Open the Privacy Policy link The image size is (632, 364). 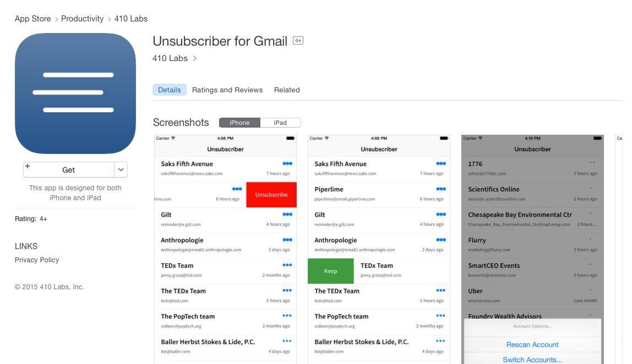click(37, 260)
